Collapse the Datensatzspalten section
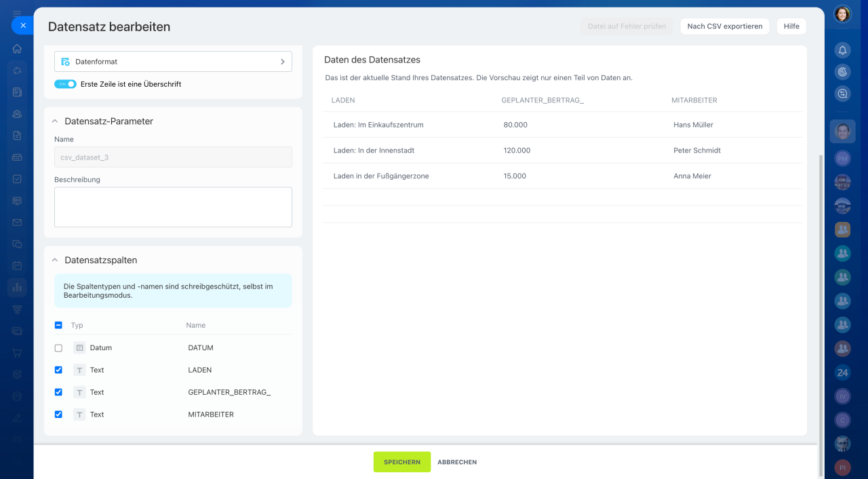 tap(55, 261)
